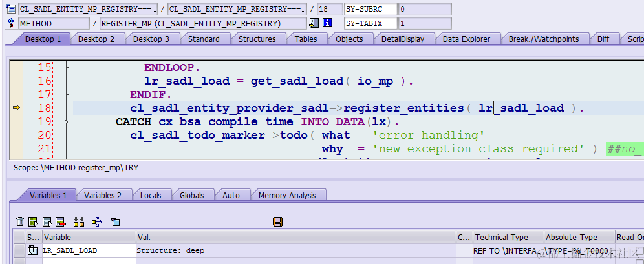This screenshot has height=264, width=644.
Task: Collapse the CATCH block marker at line 19
Action: point(67,122)
